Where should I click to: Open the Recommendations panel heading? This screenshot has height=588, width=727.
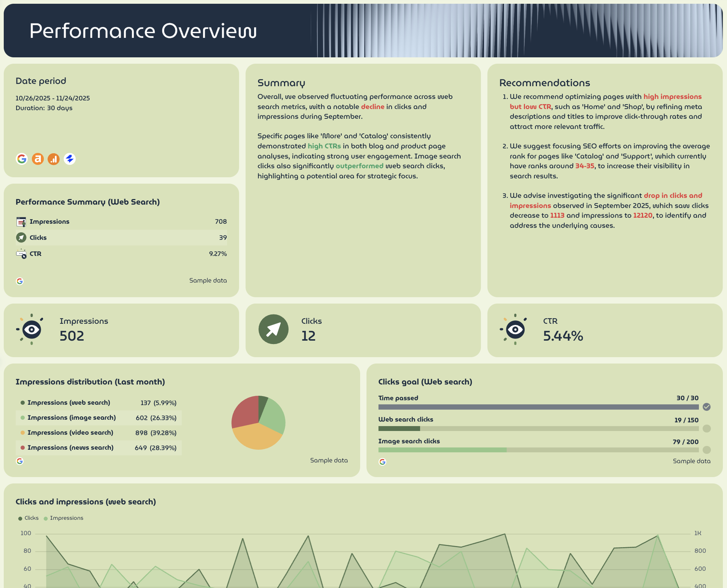point(545,83)
